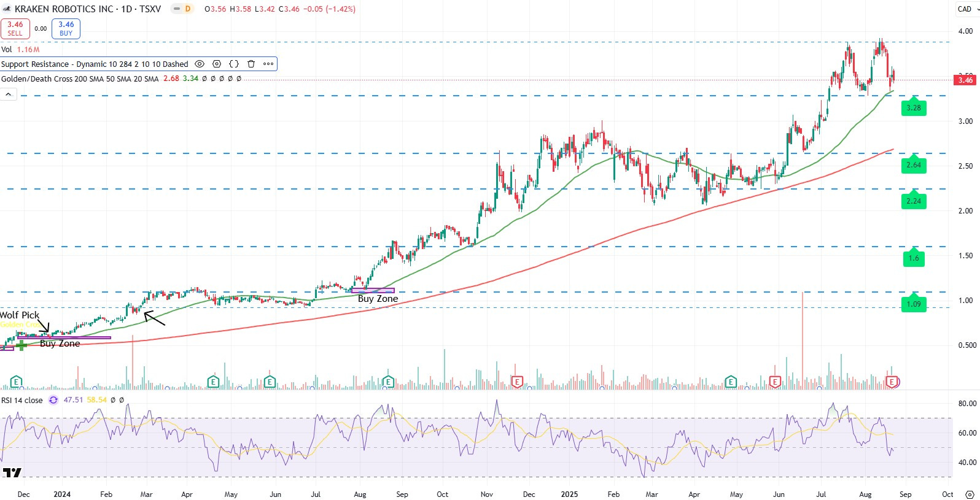Open Support Resistance indicator settings

click(217, 64)
